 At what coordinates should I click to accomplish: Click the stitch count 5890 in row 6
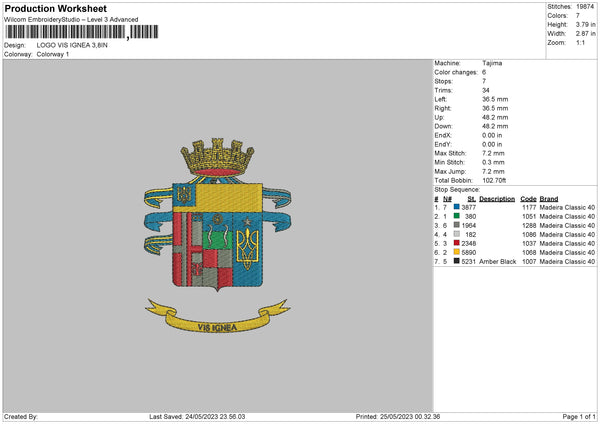tap(468, 253)
